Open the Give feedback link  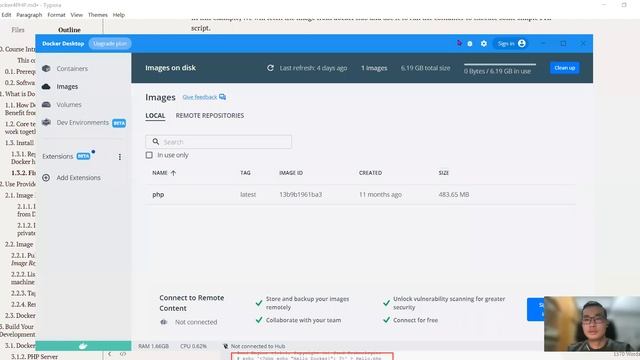tap(200, 97)
